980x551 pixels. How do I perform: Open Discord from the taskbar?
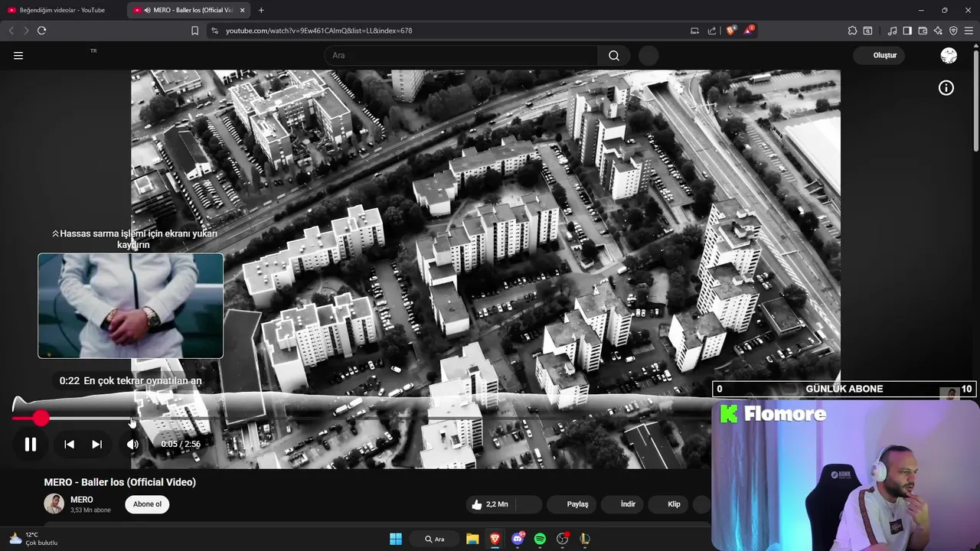pyautogui.click(x=518, y=539)
